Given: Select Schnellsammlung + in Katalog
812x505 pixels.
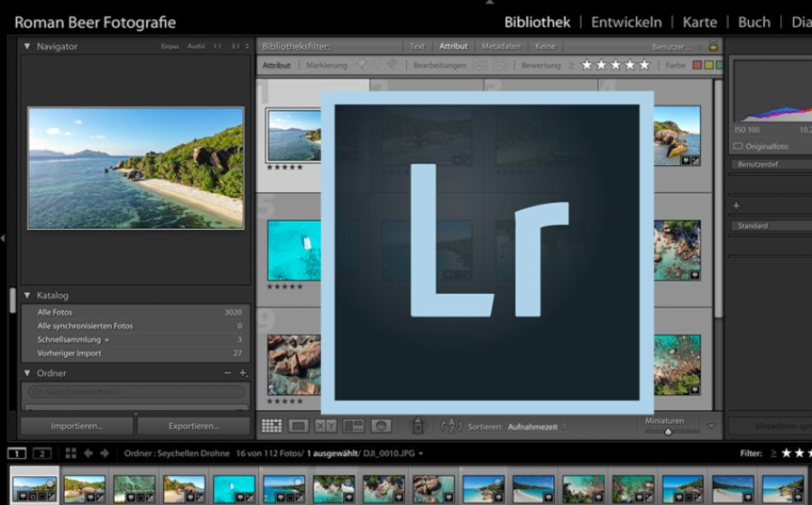Looking at the screenshot, I should coord(136,339).
